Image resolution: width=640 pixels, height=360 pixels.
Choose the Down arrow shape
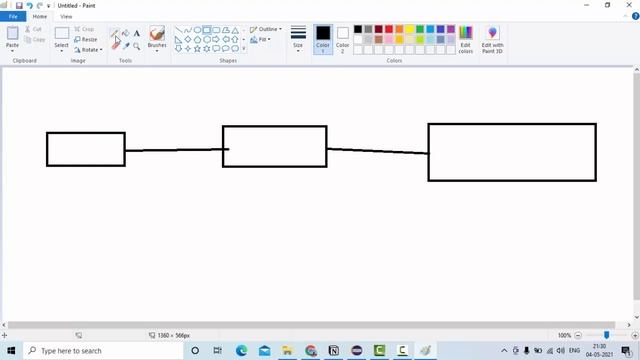[178, 49]
